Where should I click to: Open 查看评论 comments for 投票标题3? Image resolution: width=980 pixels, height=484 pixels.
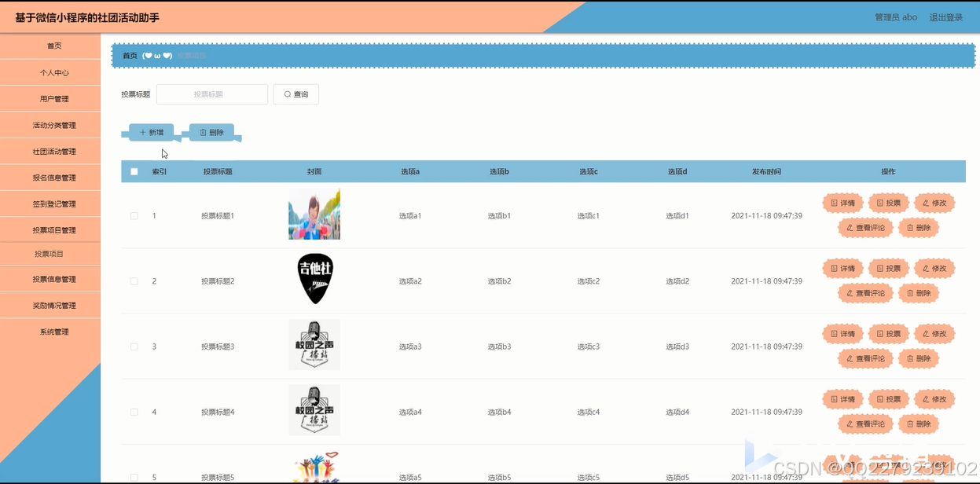coord(864,358)
